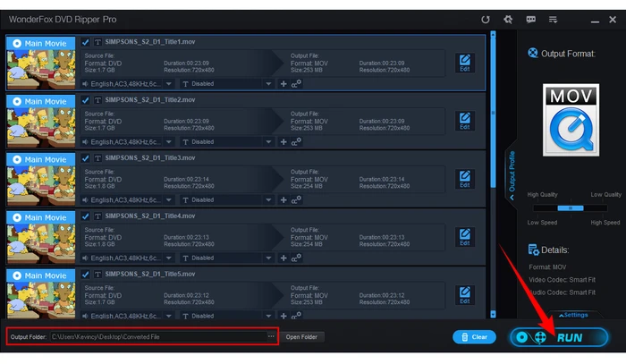Click file name SIMPSONS_S2_D1_Title5.mov

(149, 275)
